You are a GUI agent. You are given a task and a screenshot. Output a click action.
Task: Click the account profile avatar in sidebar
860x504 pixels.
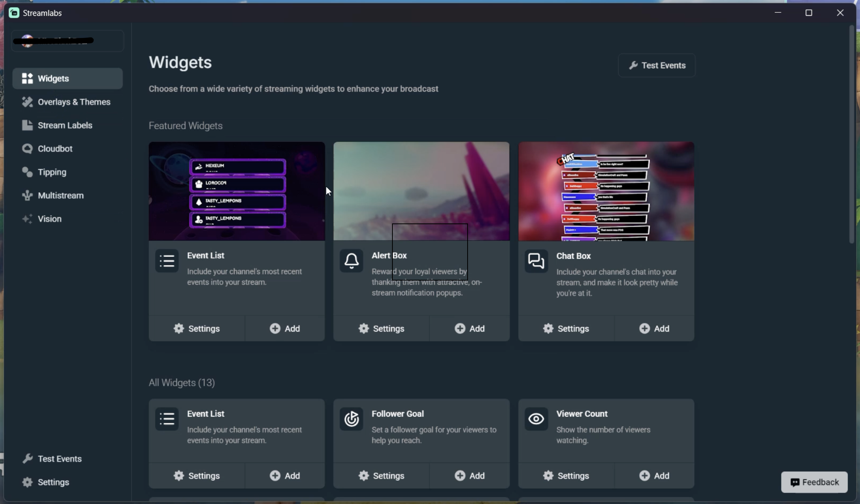[x=27, y=41]
